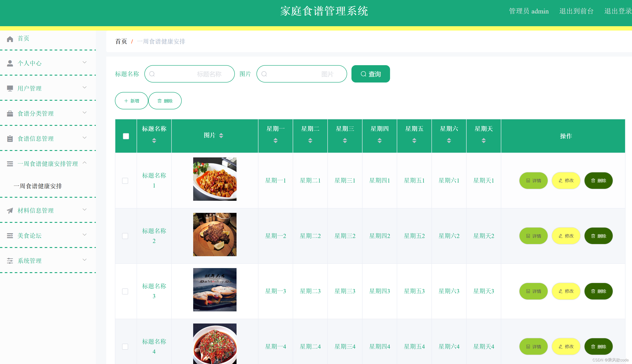Open 系统管理 using its sliders icon
Viewport: 632px width, 364px height.
[10, 260]
